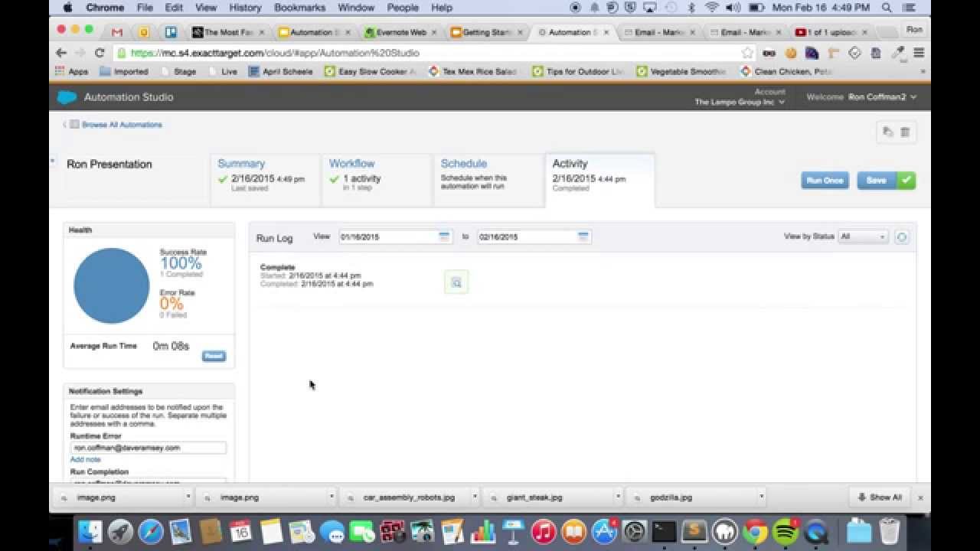
Task: Open the April Scheele bookmark
Action: coord(281,71)
